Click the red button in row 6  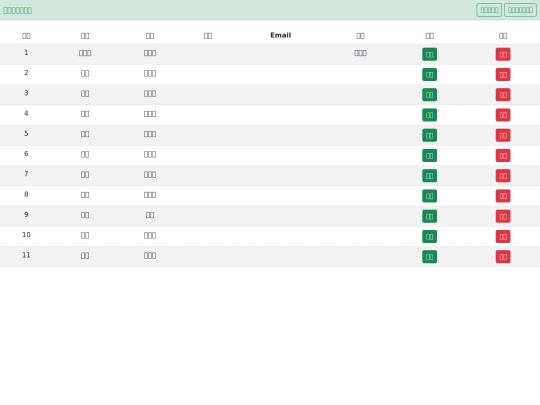coord(503,156)
